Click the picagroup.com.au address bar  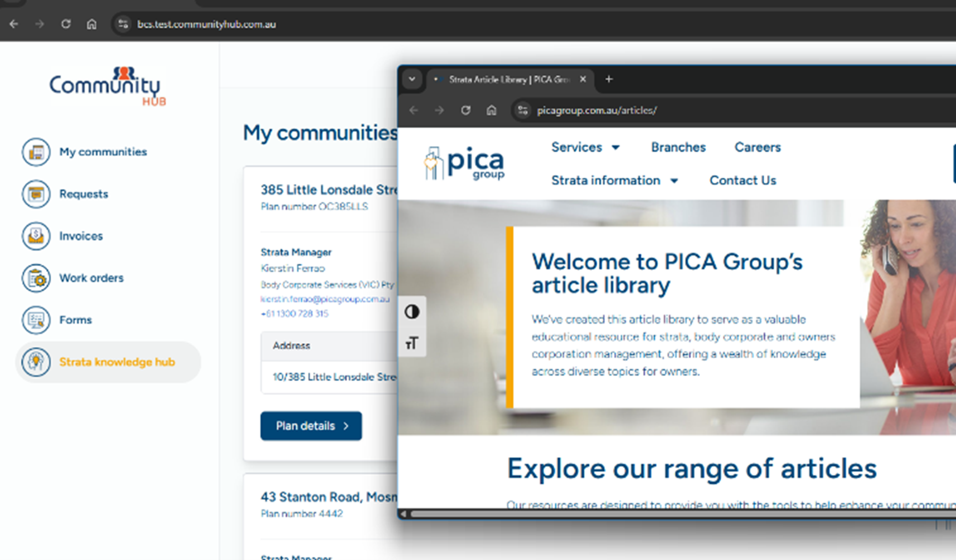[x=596, y=110]
